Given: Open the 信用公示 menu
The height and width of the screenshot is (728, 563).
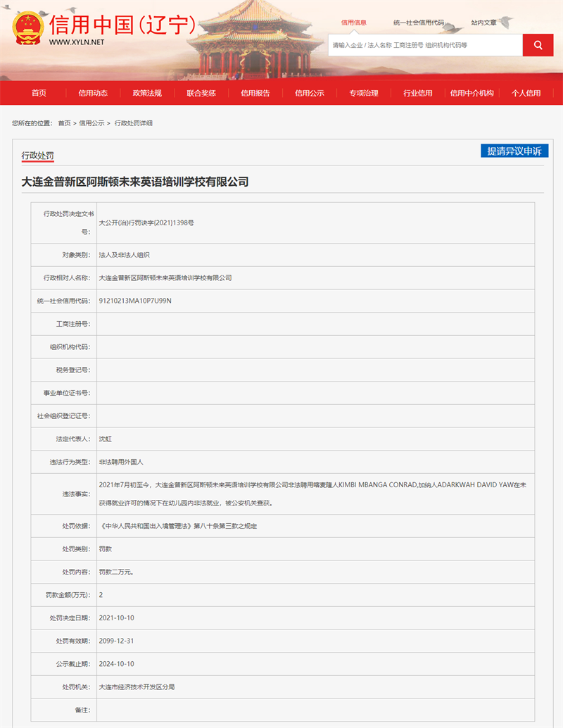Looking at the screenshot, I should (310, 93).
